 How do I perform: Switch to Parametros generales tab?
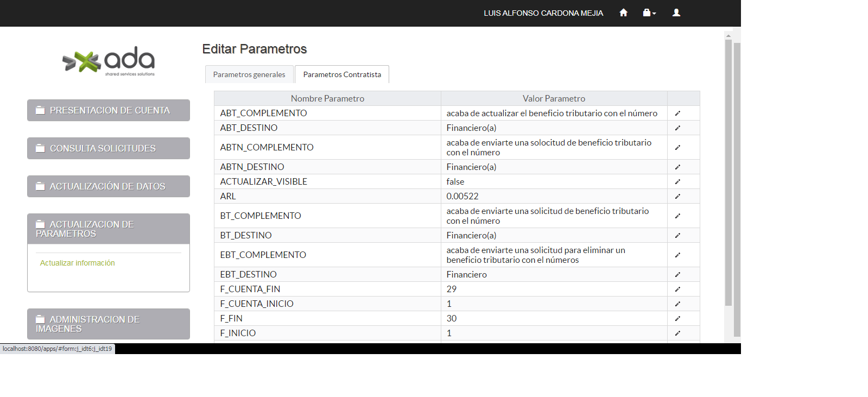point(249,74)
